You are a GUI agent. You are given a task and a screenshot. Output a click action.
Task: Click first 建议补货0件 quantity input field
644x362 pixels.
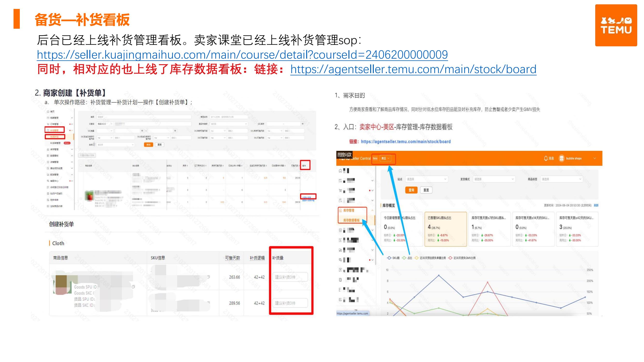click(290, 277)
